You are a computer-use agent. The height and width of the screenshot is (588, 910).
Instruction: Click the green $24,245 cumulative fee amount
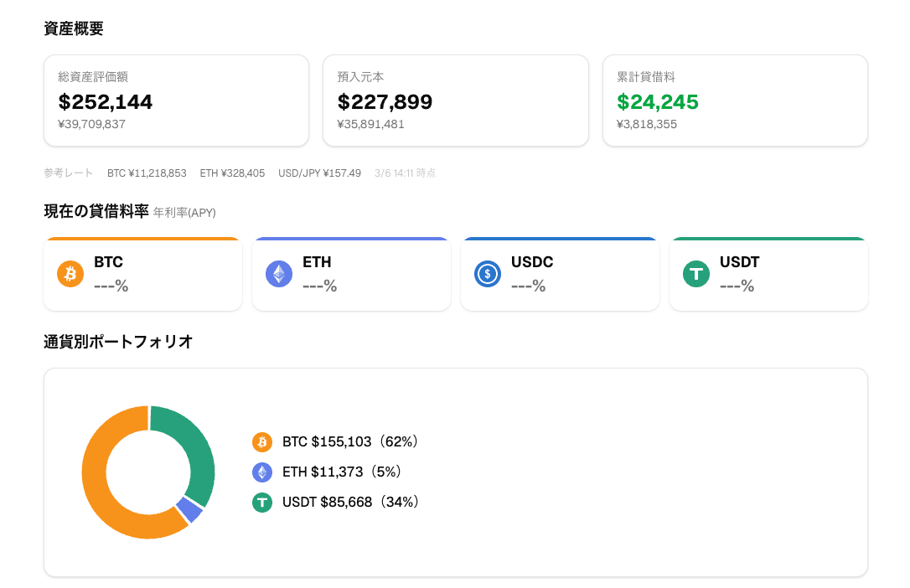click(x=658, y=102)
